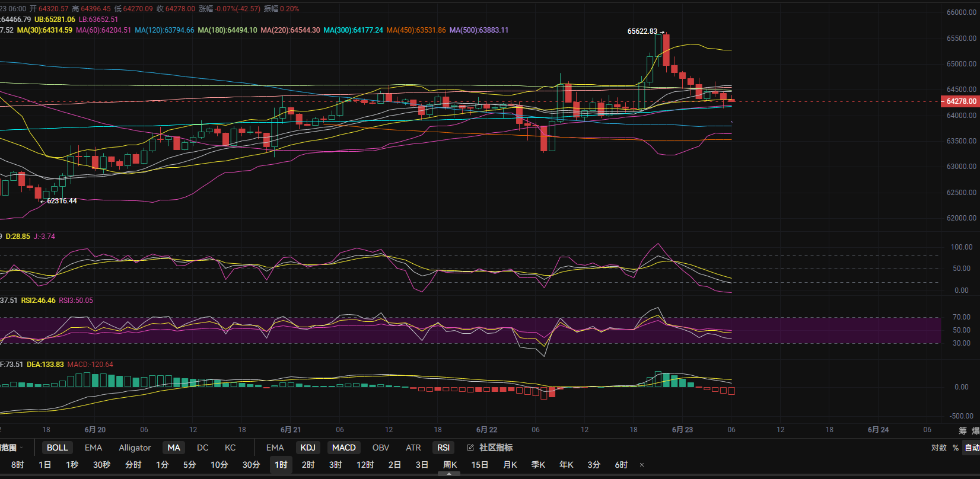Viewport: 980px width, 479px height.
Task: Toggle the MA overlay indicator
Action: pos(174,448)
